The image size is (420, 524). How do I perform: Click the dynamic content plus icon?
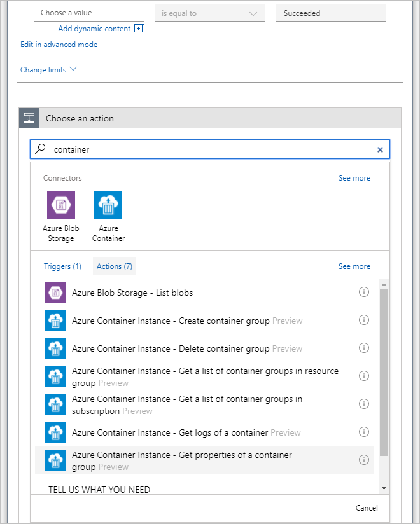tap(139, 29)
